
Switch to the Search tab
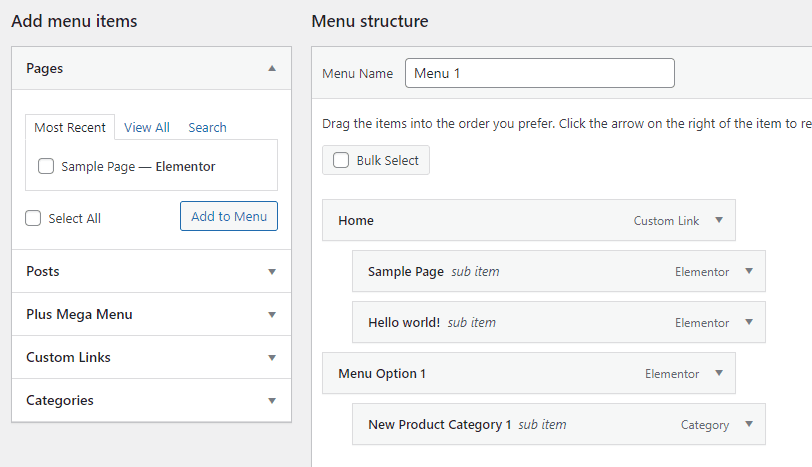click(207, 127)
